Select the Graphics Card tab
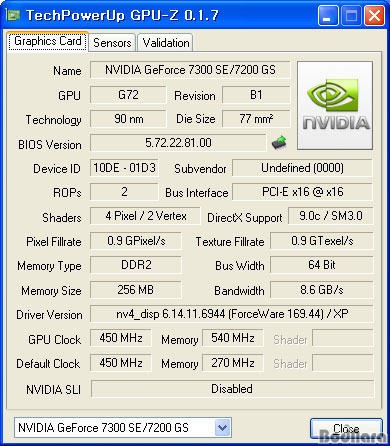 pyautogui.click(x=48, y=41)
